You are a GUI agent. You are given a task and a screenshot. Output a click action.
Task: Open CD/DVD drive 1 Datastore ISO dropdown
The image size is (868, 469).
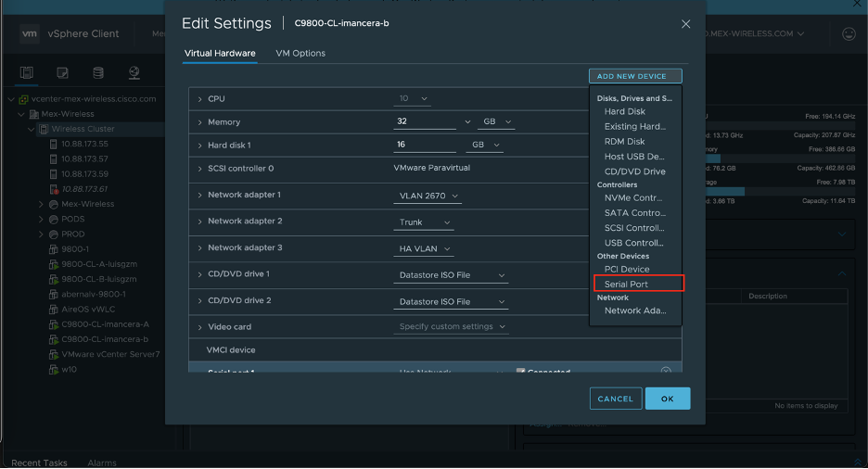pyautogui.click(x=451, y=275)
